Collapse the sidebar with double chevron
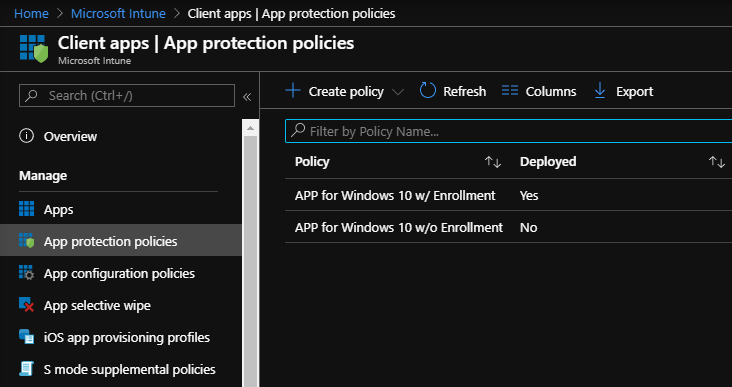The width and height of the screenshot is (732, 387). click(x=247, y=97)
